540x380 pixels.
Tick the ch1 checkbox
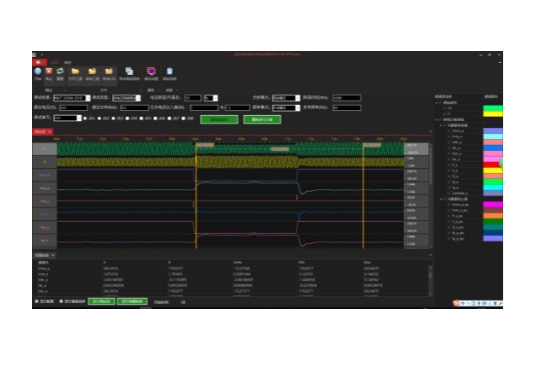click(x=85, y=118)
